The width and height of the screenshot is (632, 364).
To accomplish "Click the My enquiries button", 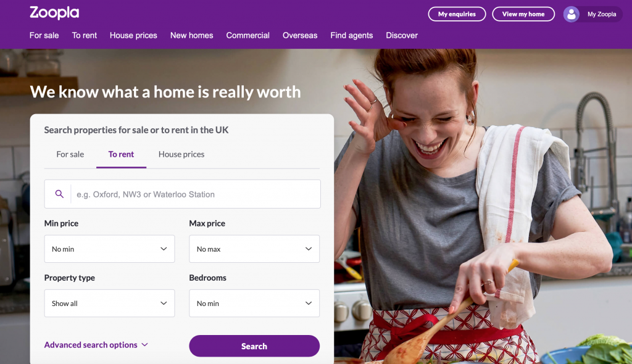I will pos(457,14).
